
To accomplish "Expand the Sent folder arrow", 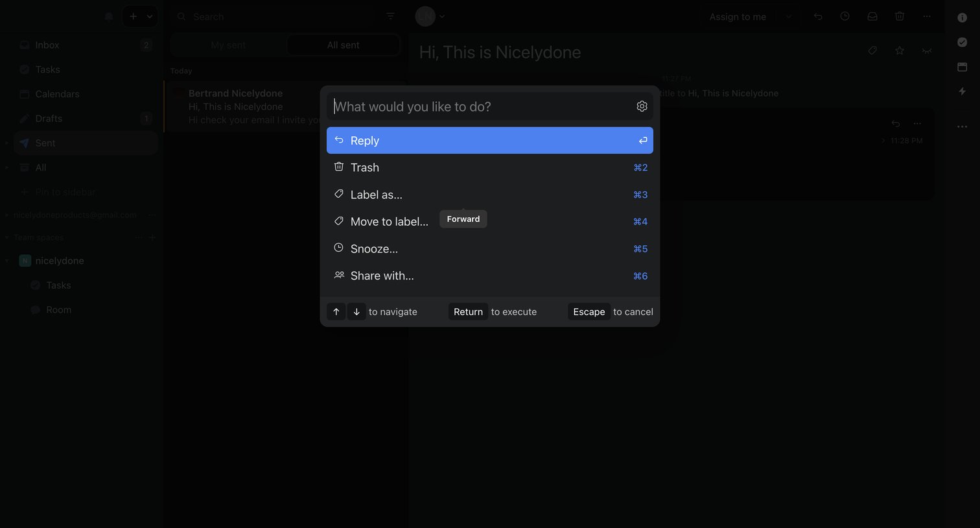I will coord(6,143).
